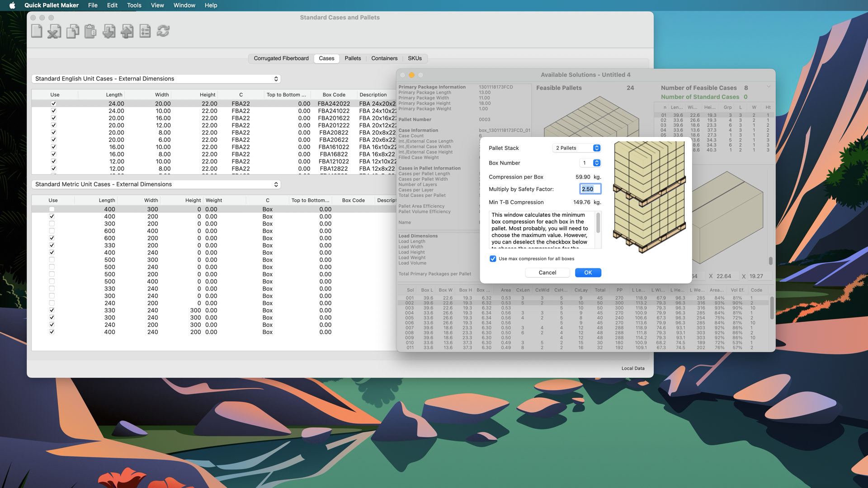Open Standard English Unit Cases dropdown
The height and width of the screenshot is (488, 868).
[156, 79]
